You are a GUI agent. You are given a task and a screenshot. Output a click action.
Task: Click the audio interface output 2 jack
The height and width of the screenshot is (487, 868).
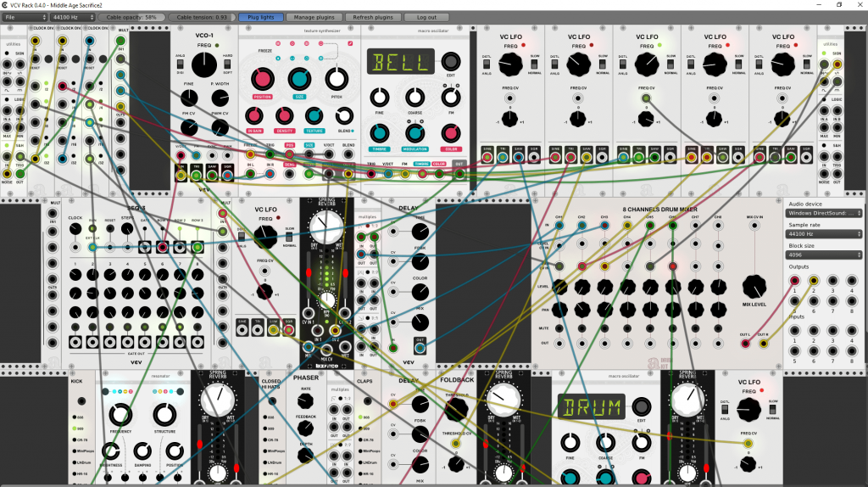point(813,280)
